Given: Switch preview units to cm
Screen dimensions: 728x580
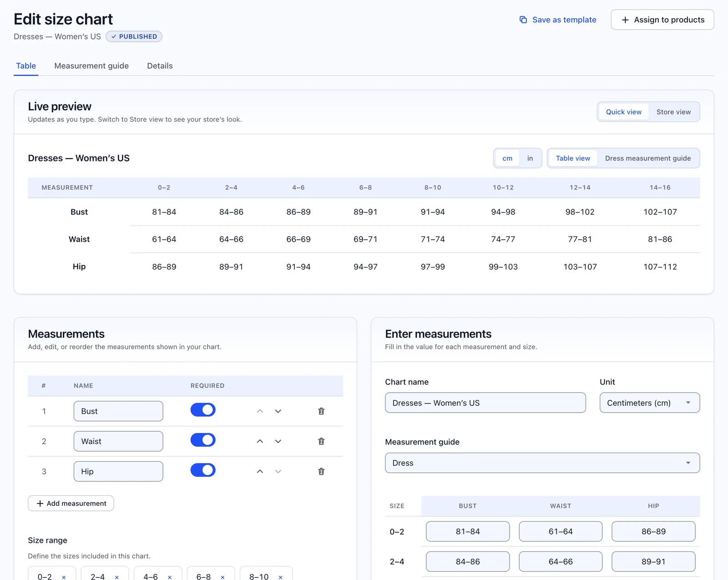Looking at the screenshot, I should pos(507,158).
